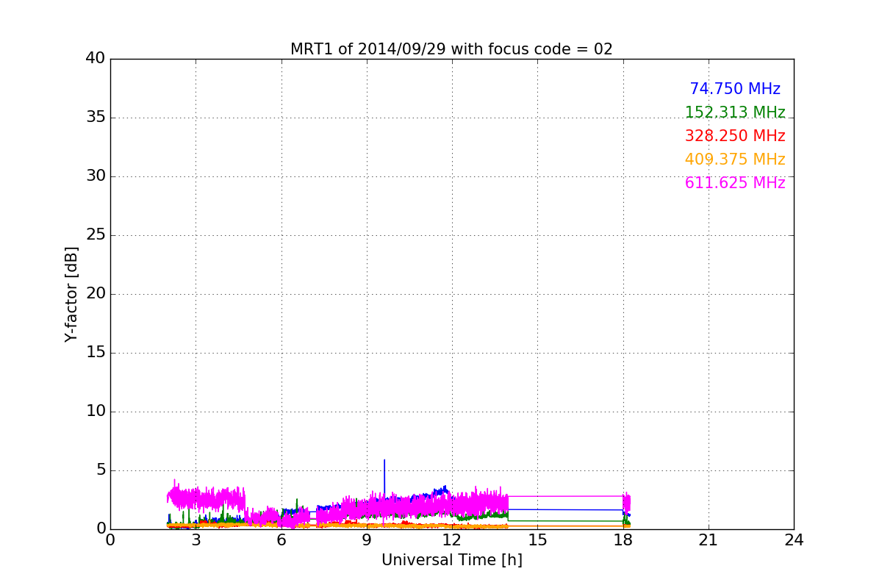Image resolution: width=882 pixels, height=588 pixels.
Task: Click the 'Y-factor [dB]' axis label
Action: click(71, 294)
